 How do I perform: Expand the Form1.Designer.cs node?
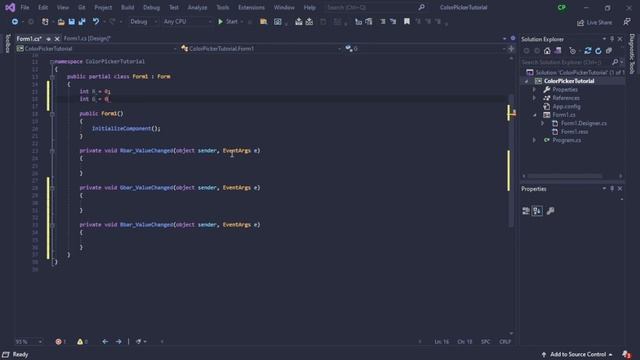click(542, 123)
